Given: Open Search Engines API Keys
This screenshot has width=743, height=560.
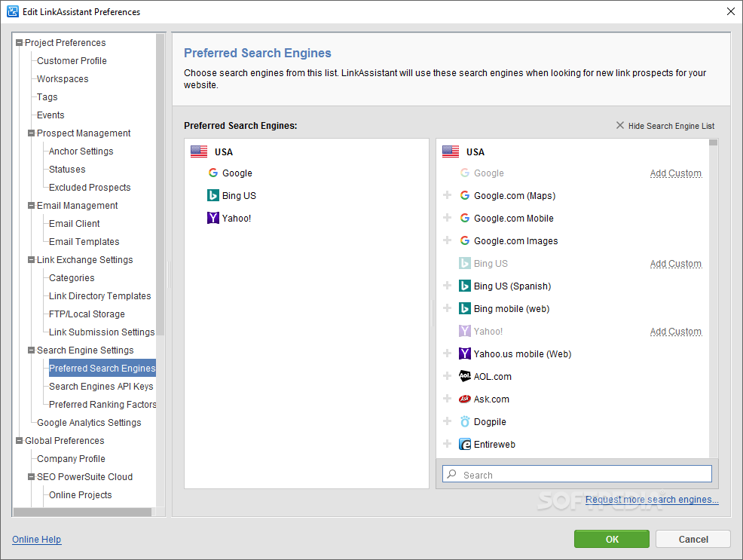Looking at the screenshot, I should [x=101, y=386].
